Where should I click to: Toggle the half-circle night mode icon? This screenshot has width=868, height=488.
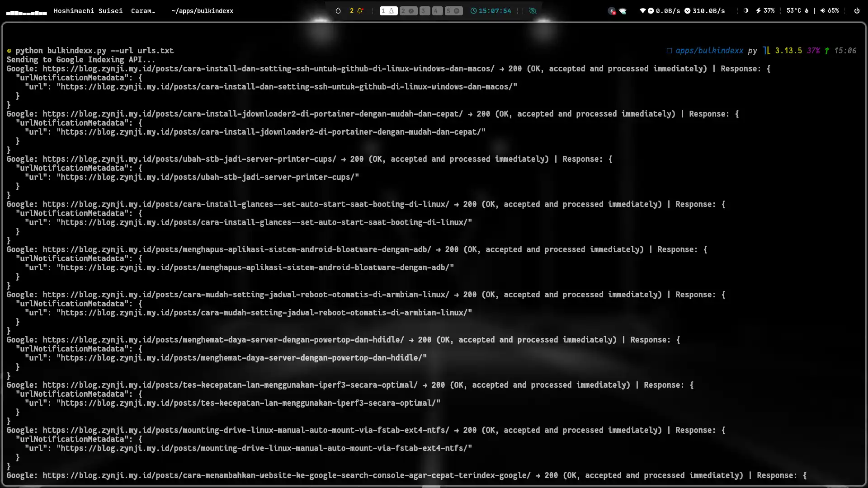coord(746,11)
